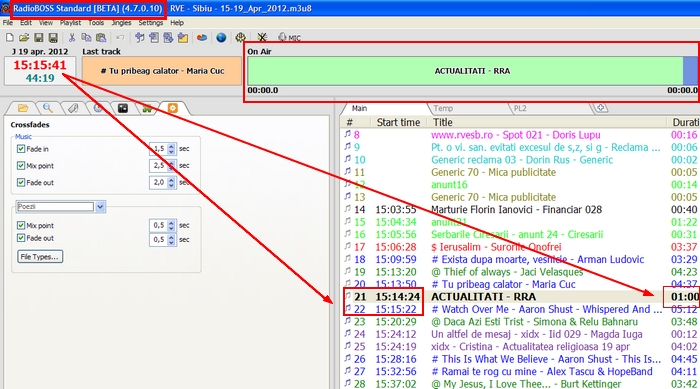Click the Save As floppy disk icon
The height and width of the screenshot is (389, 700).
pyautogui.click(x=53, y=38)
